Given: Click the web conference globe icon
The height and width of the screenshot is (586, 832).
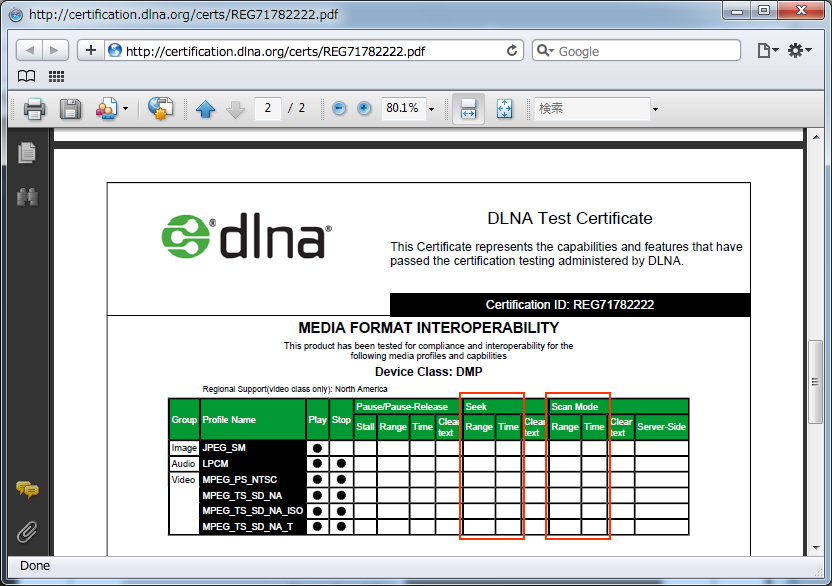Looking at the screenshot, I should tap(160, 109).
